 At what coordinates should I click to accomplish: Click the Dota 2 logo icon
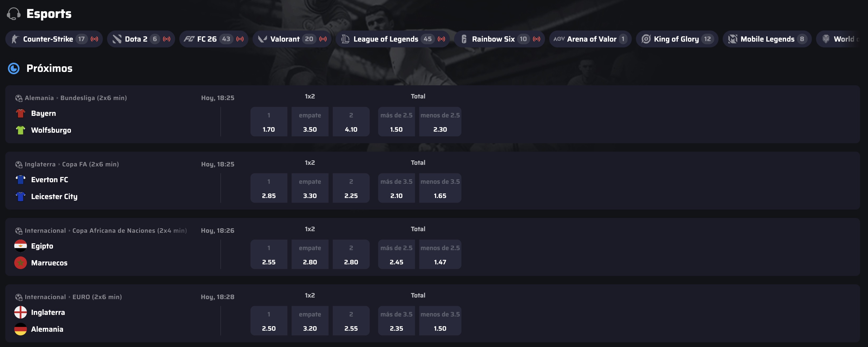[117, 39]
